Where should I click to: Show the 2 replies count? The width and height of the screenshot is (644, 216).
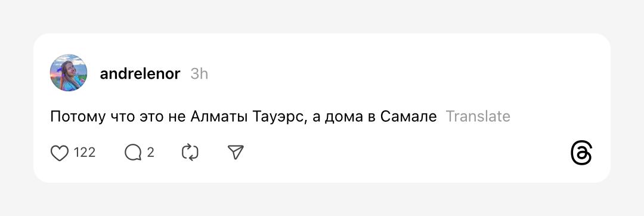point(150,153)
